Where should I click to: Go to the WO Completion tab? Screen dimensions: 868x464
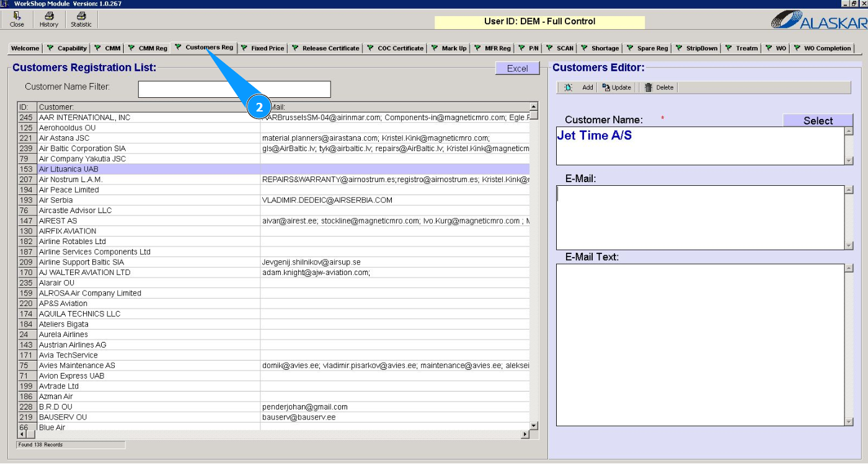822,48
